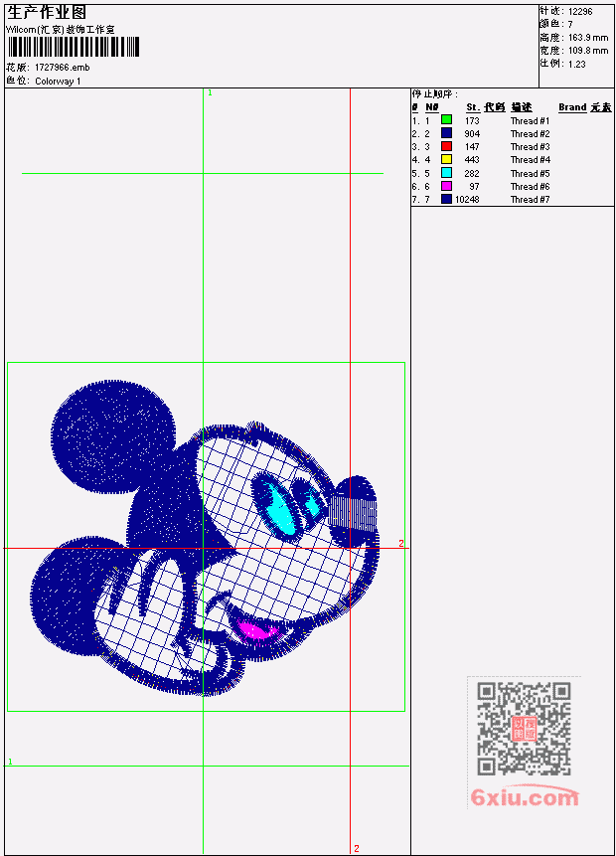Click the green marker 1 at top

click(210, 93)
